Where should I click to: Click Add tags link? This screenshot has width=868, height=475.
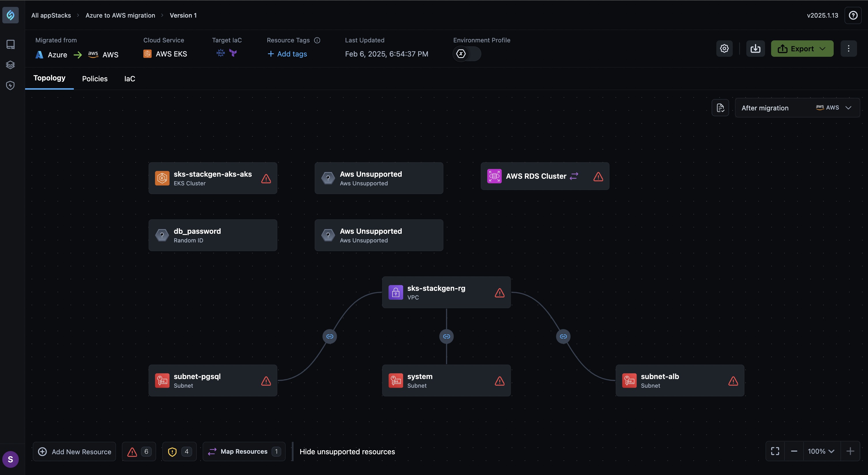(287, 54)
